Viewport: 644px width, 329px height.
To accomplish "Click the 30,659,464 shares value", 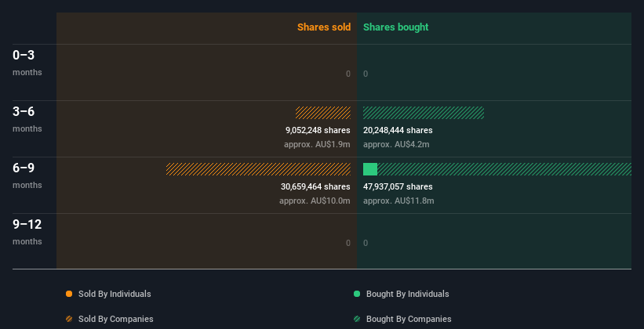I will [315, 186].
